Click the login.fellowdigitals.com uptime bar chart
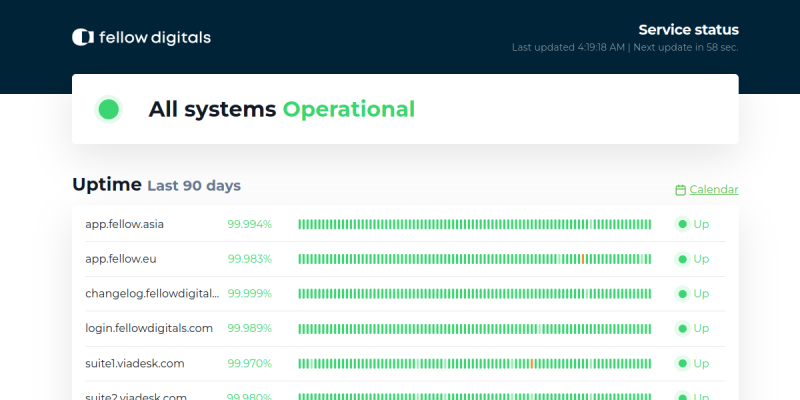Viewport: 800px width, 400px height. click(x=474, y=328)
